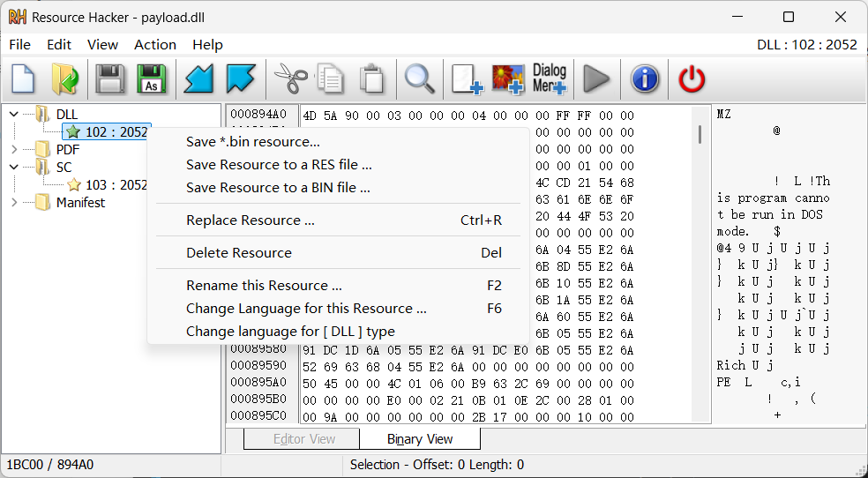This screenshot has height=478, width=868.
Task: Switch to the Editor View tab
Action: coord(304,439)
